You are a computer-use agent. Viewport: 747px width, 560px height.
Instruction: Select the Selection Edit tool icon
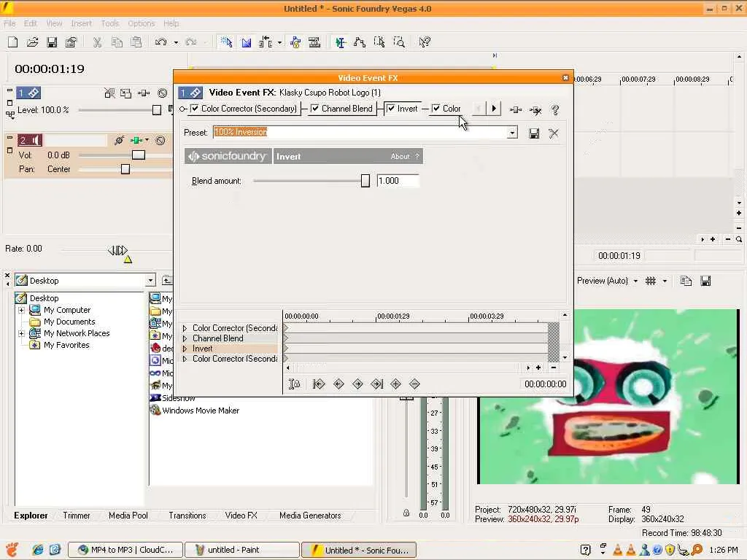pos(379,42)
